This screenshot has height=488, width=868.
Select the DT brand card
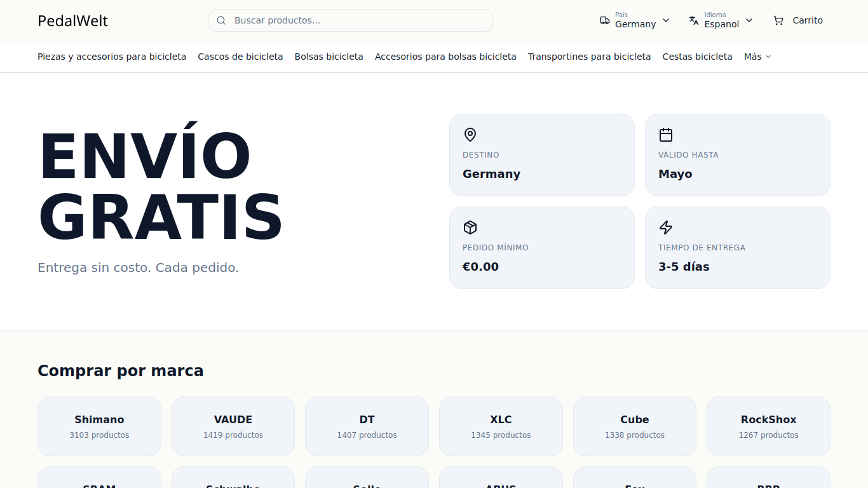tap(367, 426)
